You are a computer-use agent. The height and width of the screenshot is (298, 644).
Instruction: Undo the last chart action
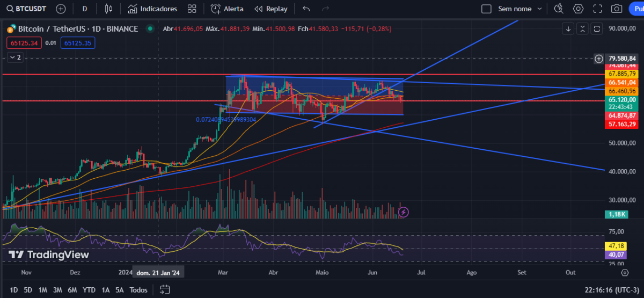306,9
